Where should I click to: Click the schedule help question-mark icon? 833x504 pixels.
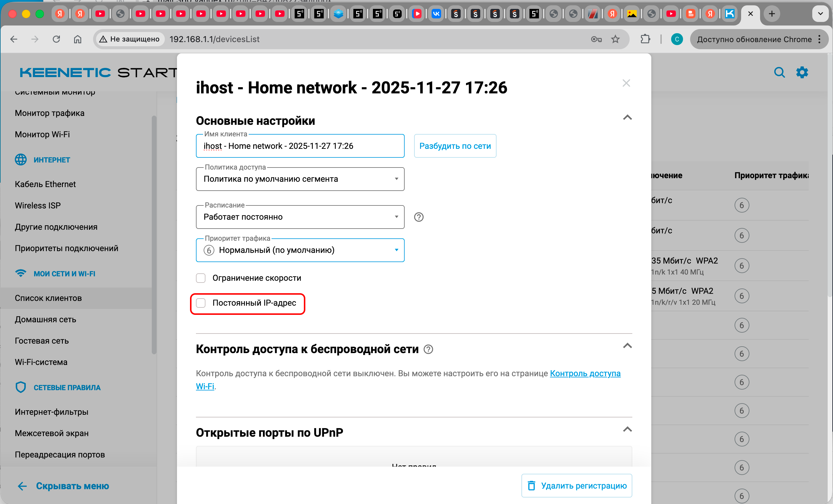pos(419,217)
